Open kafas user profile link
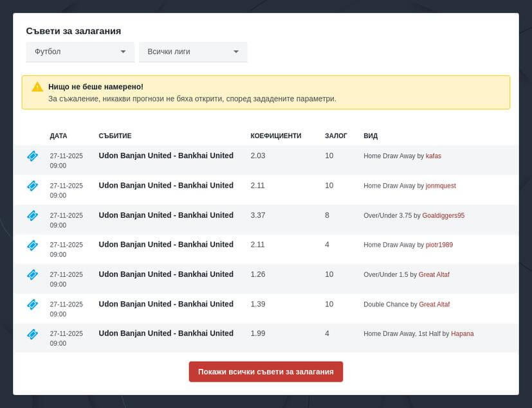The width and height of the screenshot is (532, 408). click(433, 156)
